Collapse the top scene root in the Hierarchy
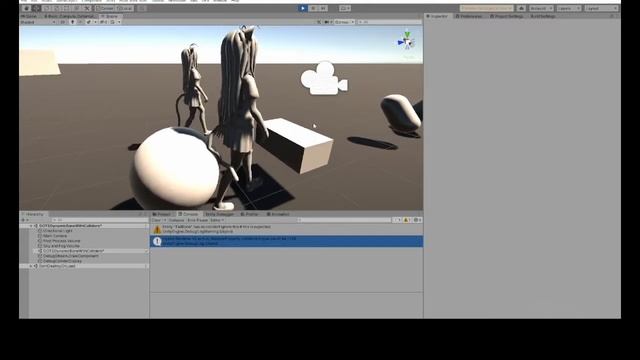 coord(31,226)
